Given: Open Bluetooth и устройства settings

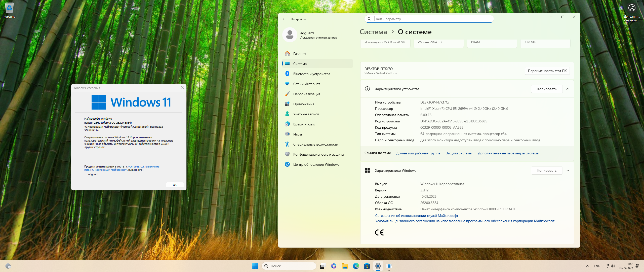Looking at the screenshot, I should 317,74.
